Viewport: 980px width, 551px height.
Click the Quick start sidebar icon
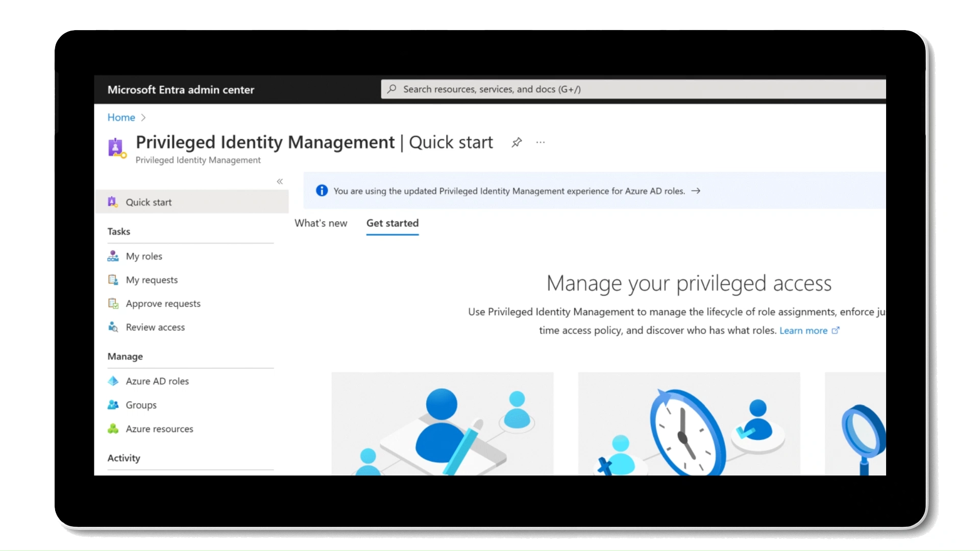[x=112, y=202]
